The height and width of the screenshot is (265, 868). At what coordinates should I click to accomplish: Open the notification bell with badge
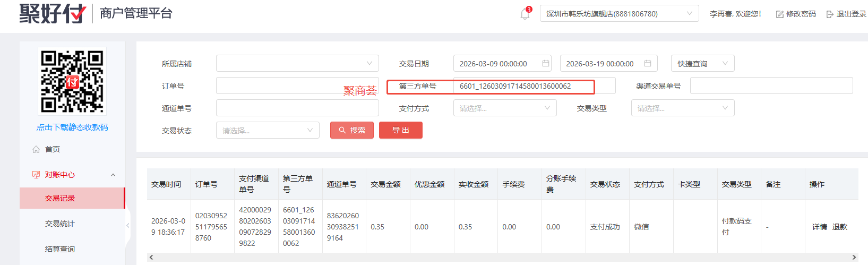[526, 13]
